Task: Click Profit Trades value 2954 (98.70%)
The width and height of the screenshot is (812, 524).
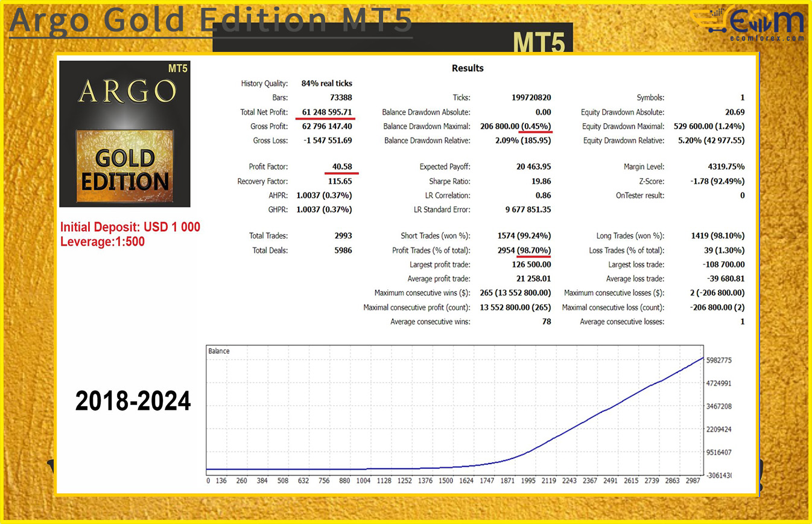Action: click(x=524, y=251)
